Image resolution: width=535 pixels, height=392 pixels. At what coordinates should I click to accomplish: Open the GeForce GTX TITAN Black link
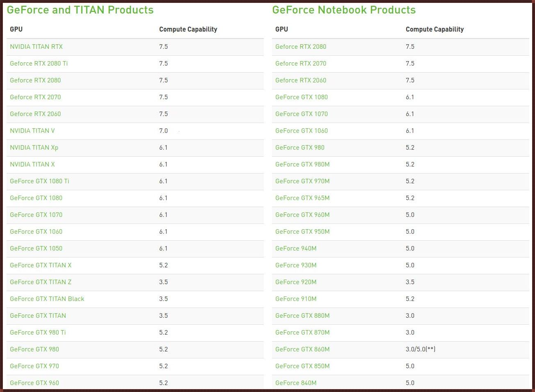(x=47, y=299)
